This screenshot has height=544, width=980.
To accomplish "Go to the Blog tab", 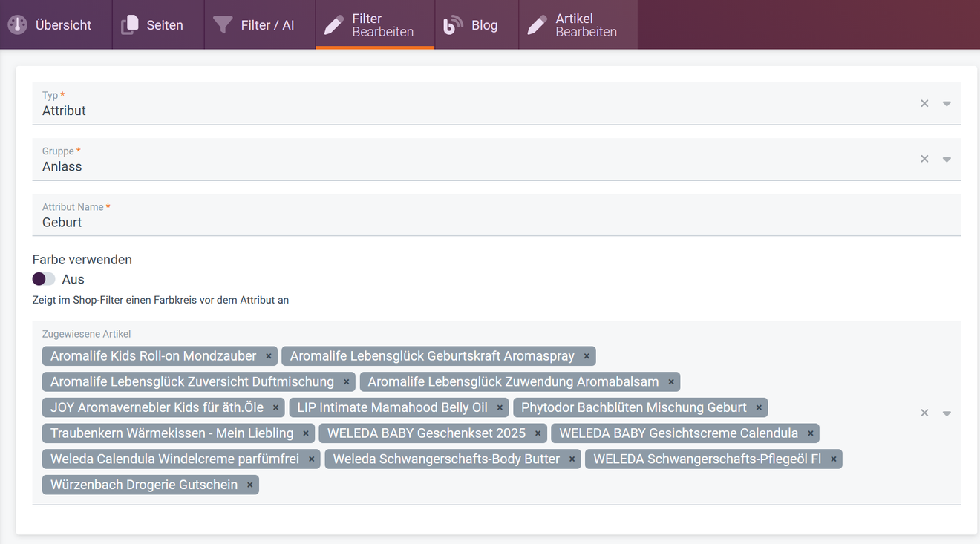I will [x=477, y=24].
